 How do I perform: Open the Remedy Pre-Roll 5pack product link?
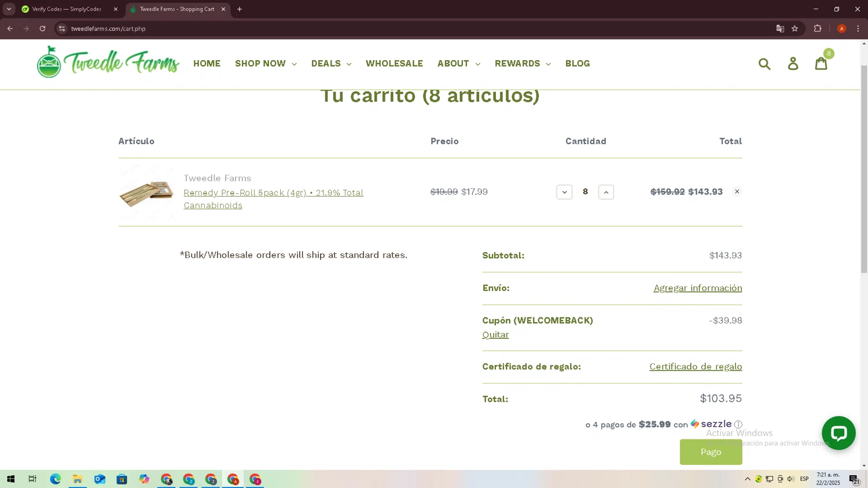point(273,199)
